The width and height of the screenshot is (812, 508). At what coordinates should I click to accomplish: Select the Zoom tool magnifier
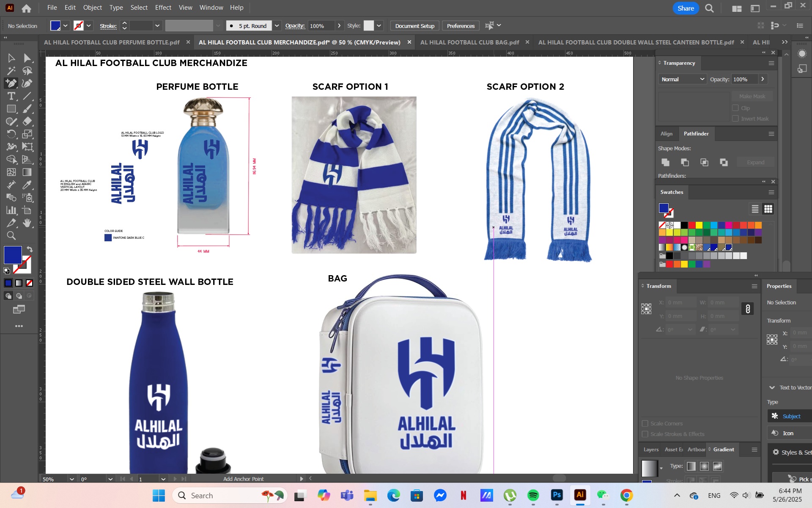pyautogui.click(x=11, y=236)
